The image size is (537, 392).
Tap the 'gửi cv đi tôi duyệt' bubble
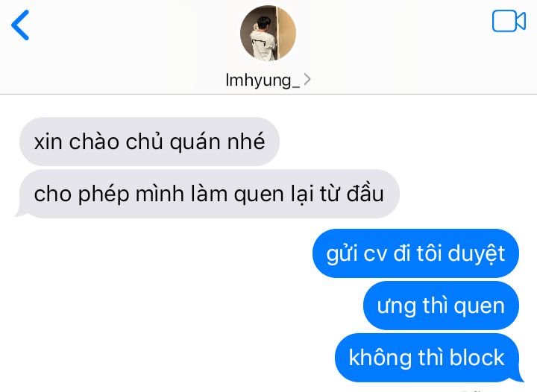[x=415, y=253]
